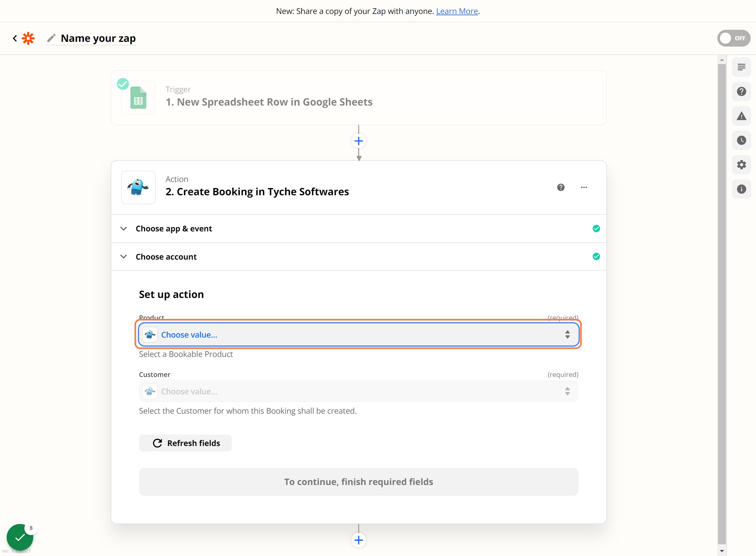The width and height of the screenshot is (756, 556).
Task: Click the 'Create Booking in Tyche Softwares' title
Action: click(257, 192)
